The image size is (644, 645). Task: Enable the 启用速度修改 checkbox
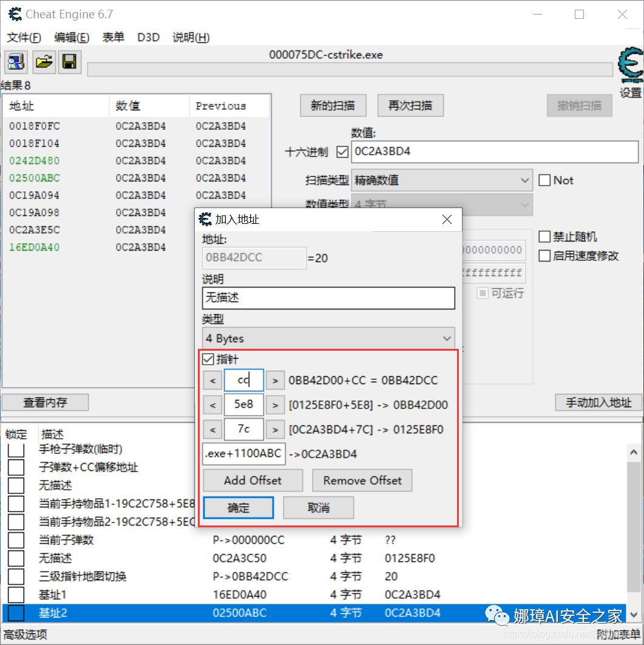click(x=544, y=256)
